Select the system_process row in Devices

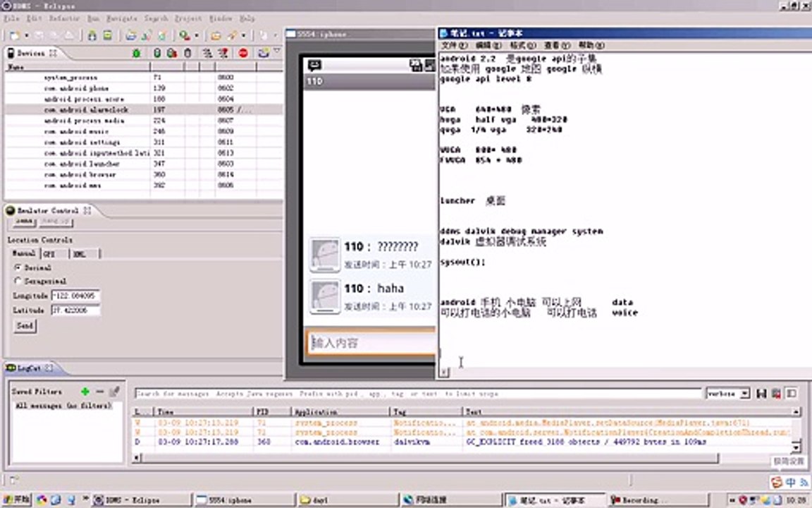[x=144, y=77]
